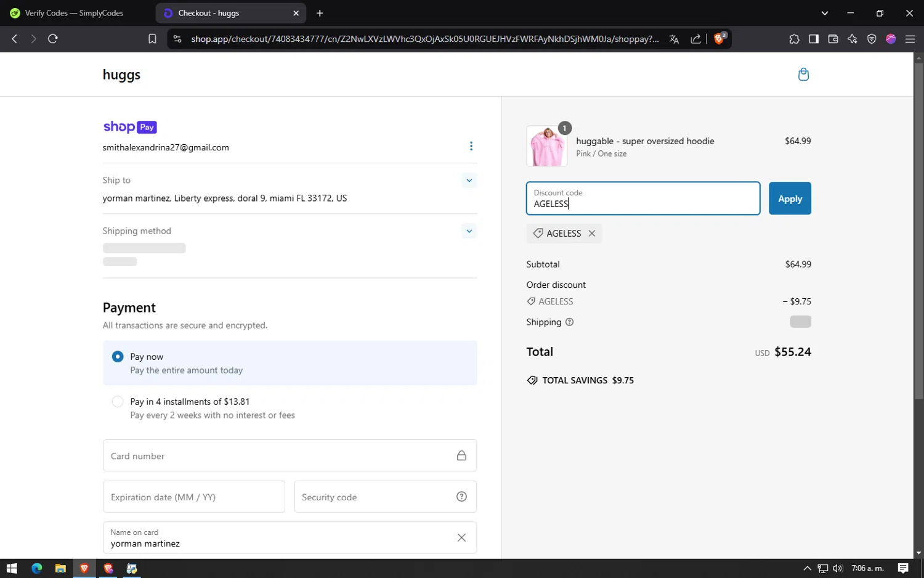Open Brave VPN shield icon
The width and height of the screenshot is (924, 578).
[x=872, y=39]
